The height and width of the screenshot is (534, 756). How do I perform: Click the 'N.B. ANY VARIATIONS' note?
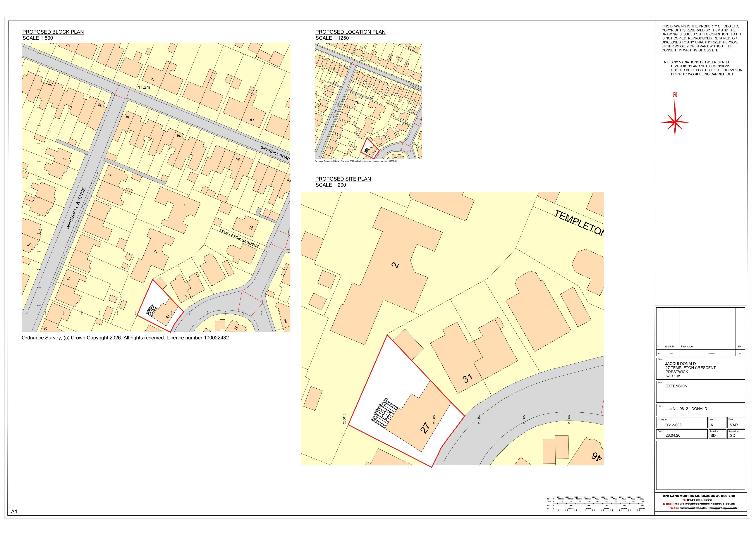pyautogui.click(x=703, y=68)
